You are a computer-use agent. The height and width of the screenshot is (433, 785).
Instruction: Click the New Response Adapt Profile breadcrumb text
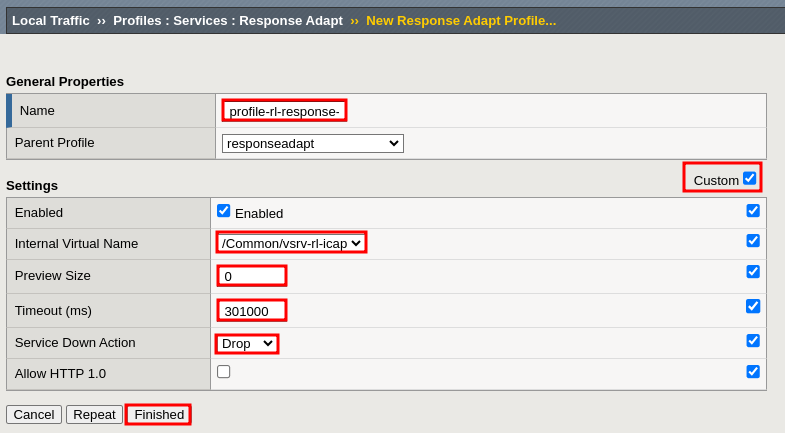(460, 20)
